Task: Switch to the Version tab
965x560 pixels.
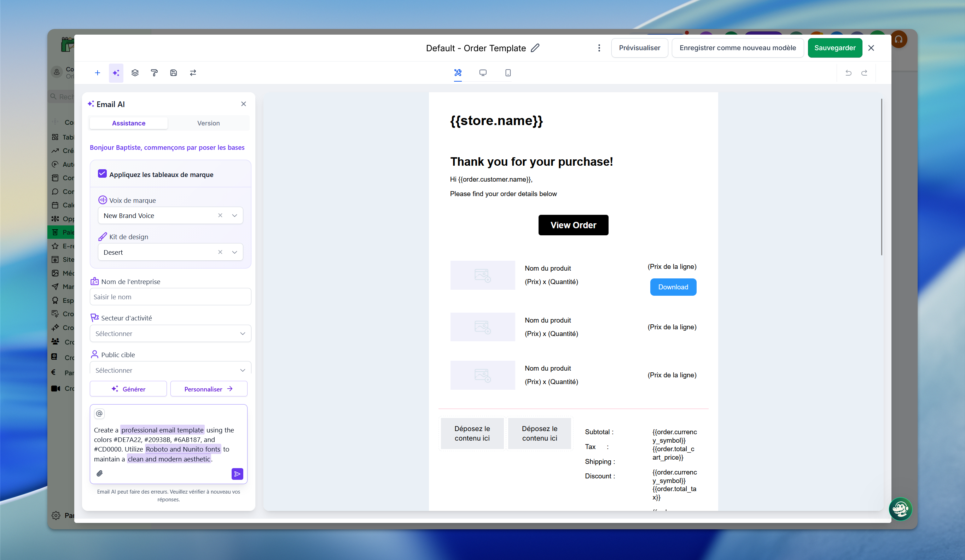Action: pyautogui.click(x=208, y=123)
